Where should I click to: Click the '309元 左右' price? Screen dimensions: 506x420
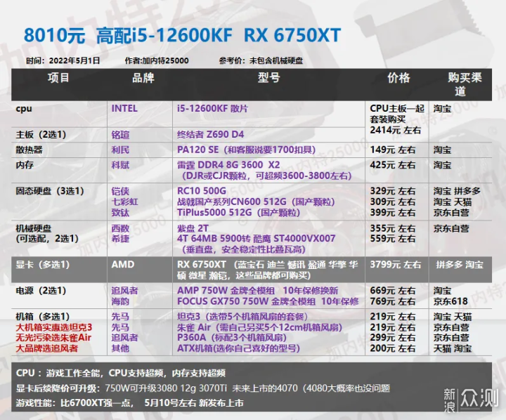[392, 202]
